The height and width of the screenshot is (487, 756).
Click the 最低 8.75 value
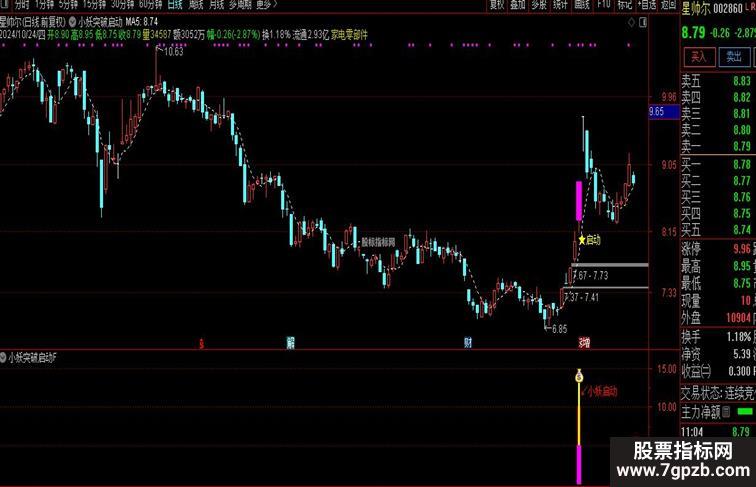click(742, 283)
